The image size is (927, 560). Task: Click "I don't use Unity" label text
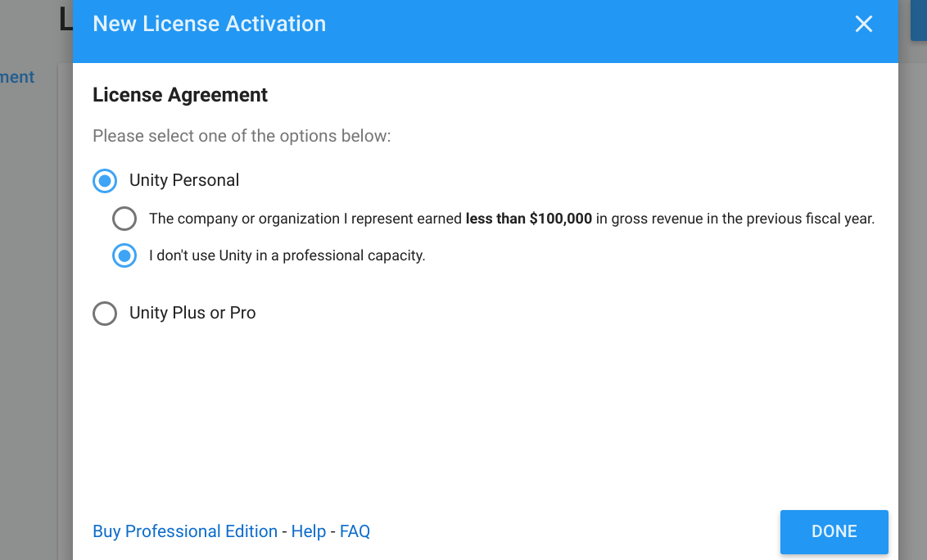pos(287,255)
